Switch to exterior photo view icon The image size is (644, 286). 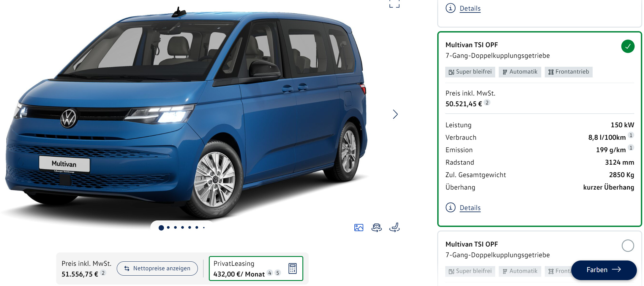click(359, 228)
